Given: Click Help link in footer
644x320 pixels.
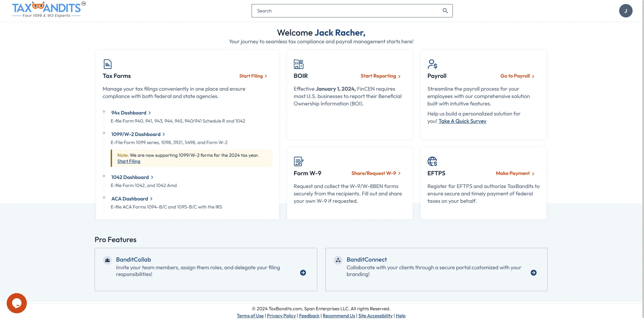Looking at the screenshot, I should click(x=400, y=316).
